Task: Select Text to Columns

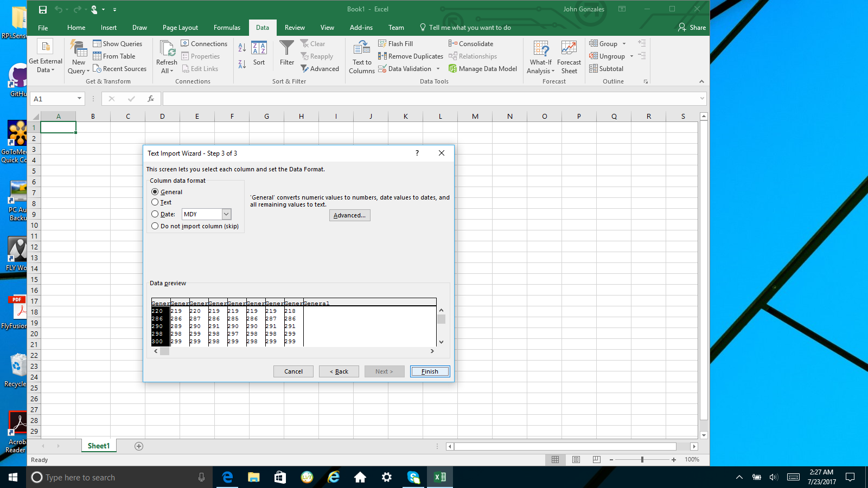Action: click(x=361, y=56)
